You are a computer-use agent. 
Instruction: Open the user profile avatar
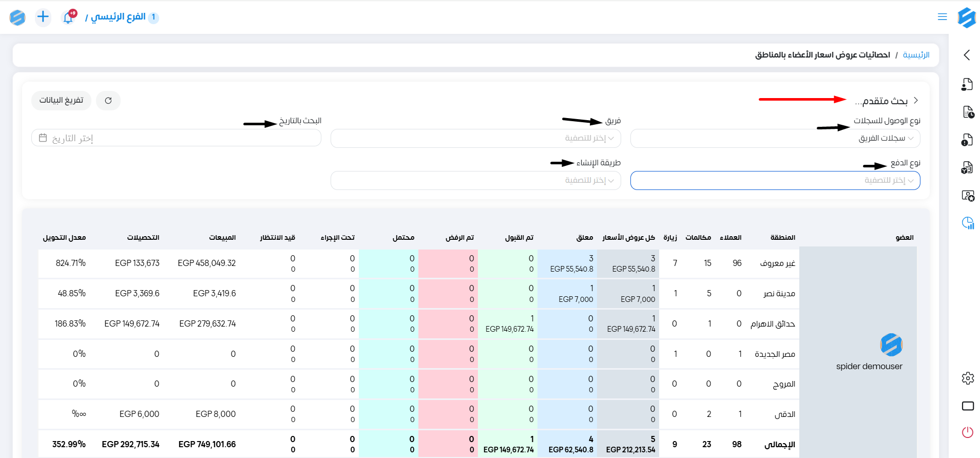click(x=17, y=17)
